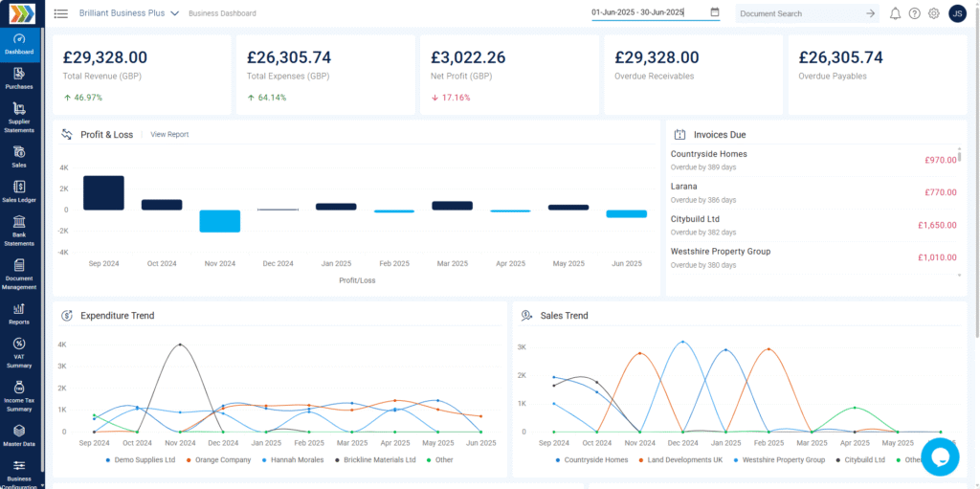Open the help question mark icon
The image size is (980, 489).
pyautogui.click(x=914, y=13)
